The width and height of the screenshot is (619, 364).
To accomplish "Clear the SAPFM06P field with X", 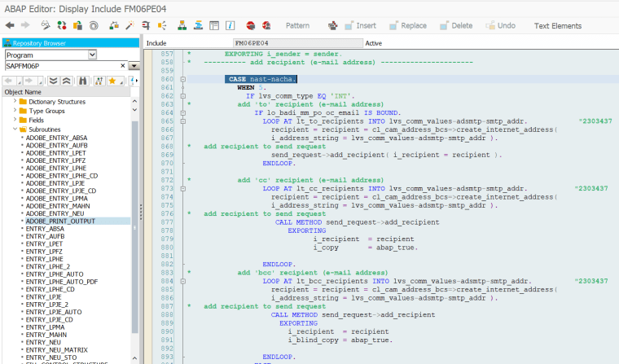I will 123,65.
